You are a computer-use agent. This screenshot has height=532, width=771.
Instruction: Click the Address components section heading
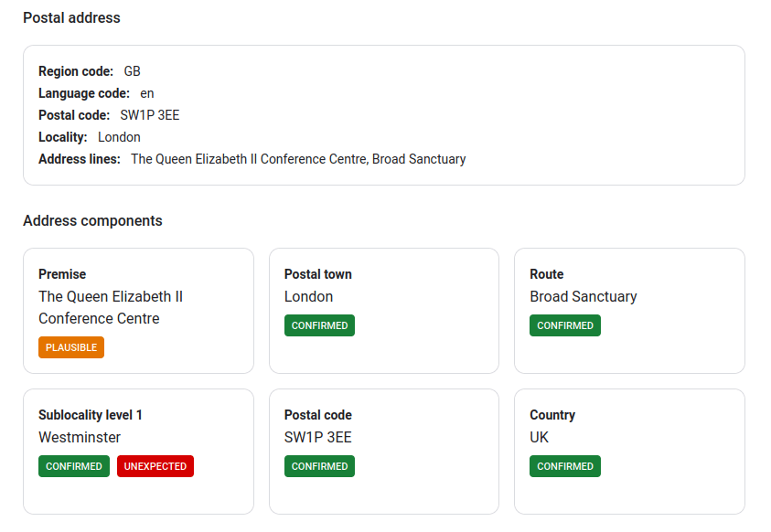coord(92,220)
